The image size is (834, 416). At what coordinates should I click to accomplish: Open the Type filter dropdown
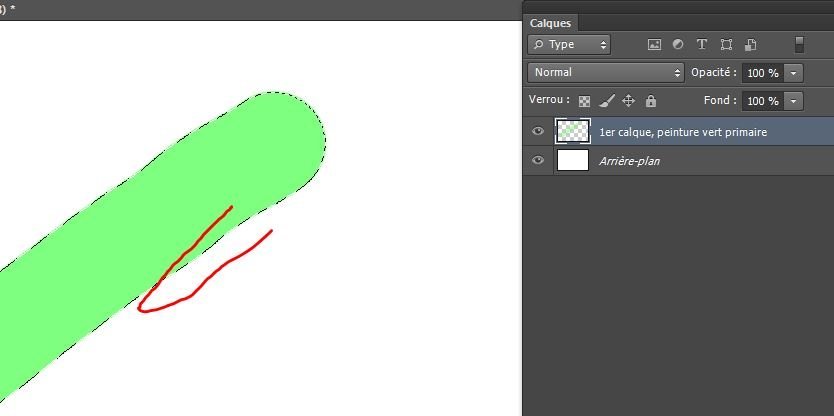[x=569, y=45]
